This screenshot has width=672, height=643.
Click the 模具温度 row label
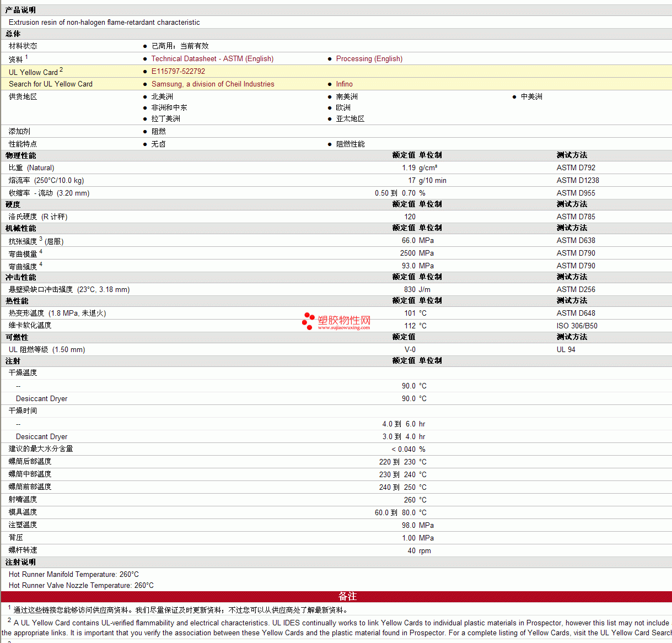[23, 512]
